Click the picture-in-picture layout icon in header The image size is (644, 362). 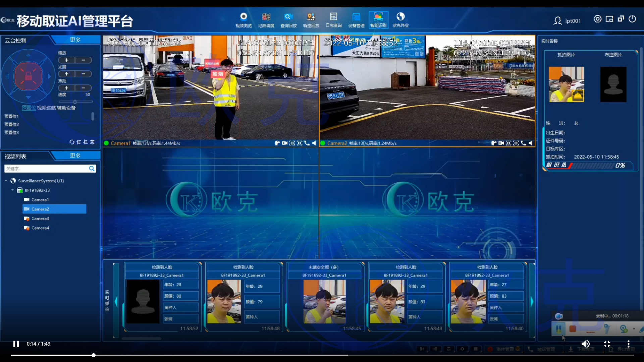click(x=609, y=19)
